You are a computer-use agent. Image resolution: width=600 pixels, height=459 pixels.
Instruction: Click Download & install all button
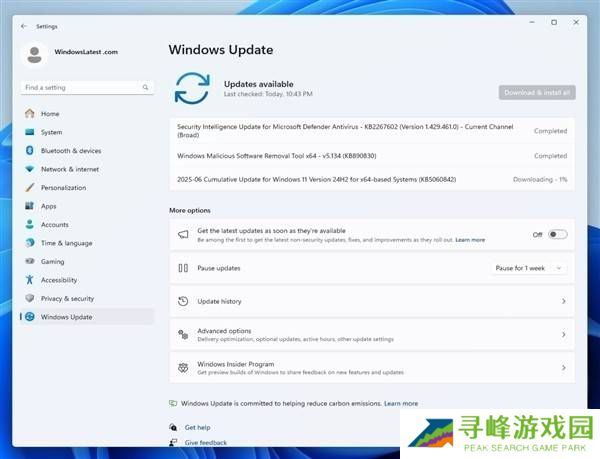[x=537, y=93]
